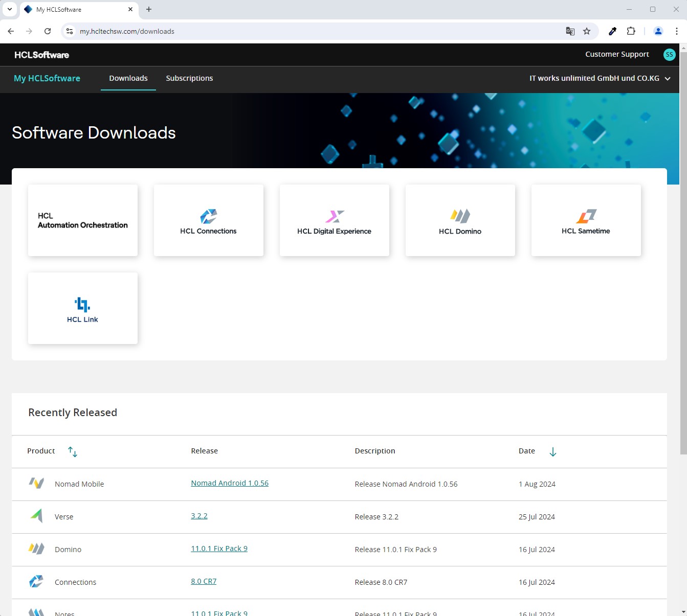The width and height of the screenshot is (687, 616).
Task: Click the eyedropper extension icon
Action: tap(612, 31)
